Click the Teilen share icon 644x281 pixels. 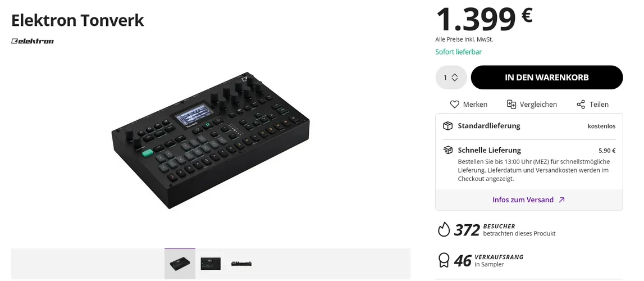(x=581, y=105)
